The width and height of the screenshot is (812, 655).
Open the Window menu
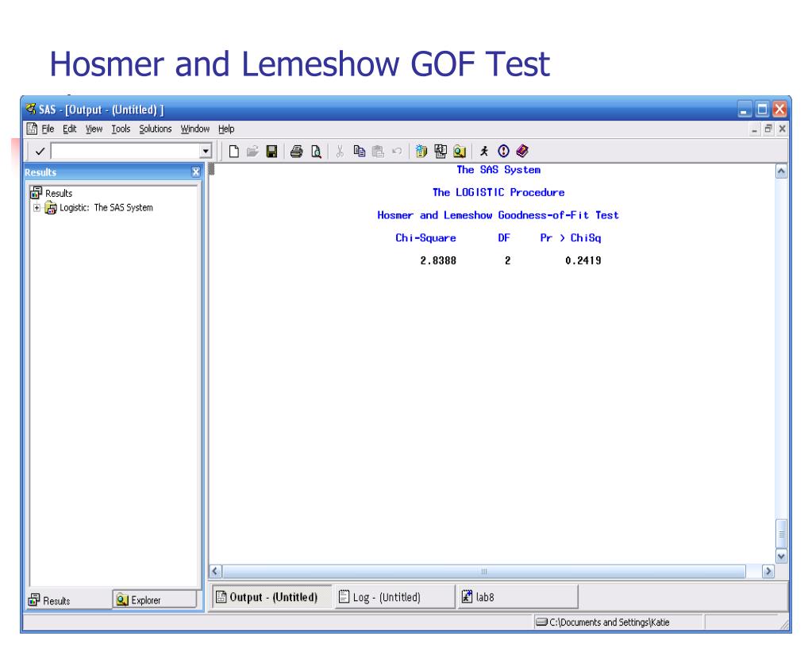point(194,129)
